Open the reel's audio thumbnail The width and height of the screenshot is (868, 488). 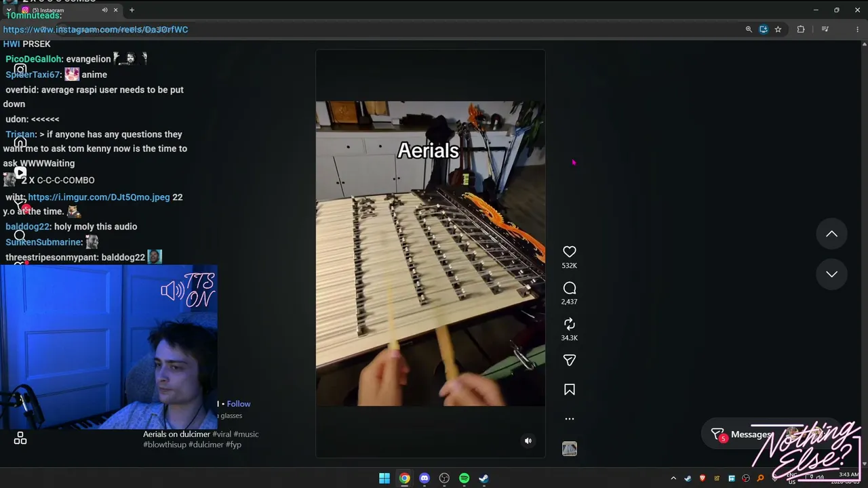pos(570,449)
